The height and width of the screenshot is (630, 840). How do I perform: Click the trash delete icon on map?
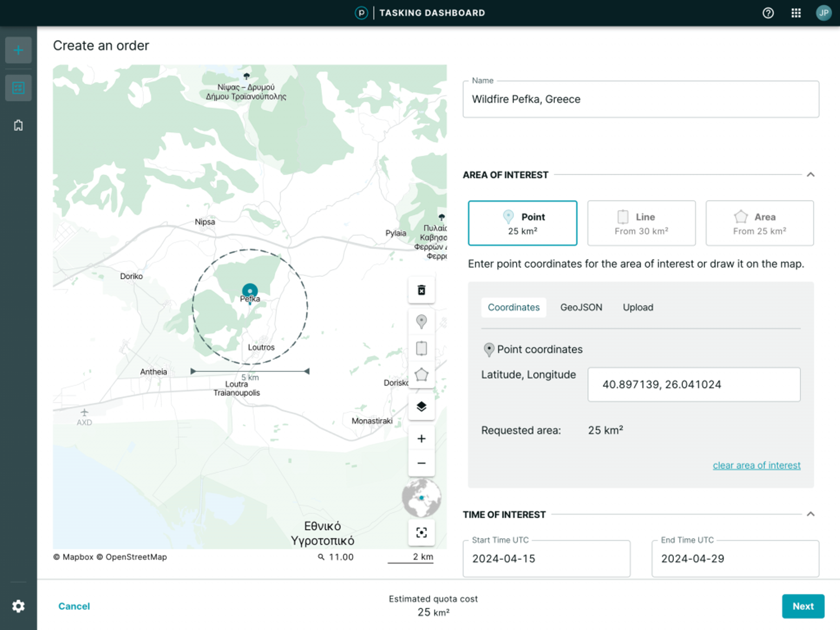tap(421, 290)
